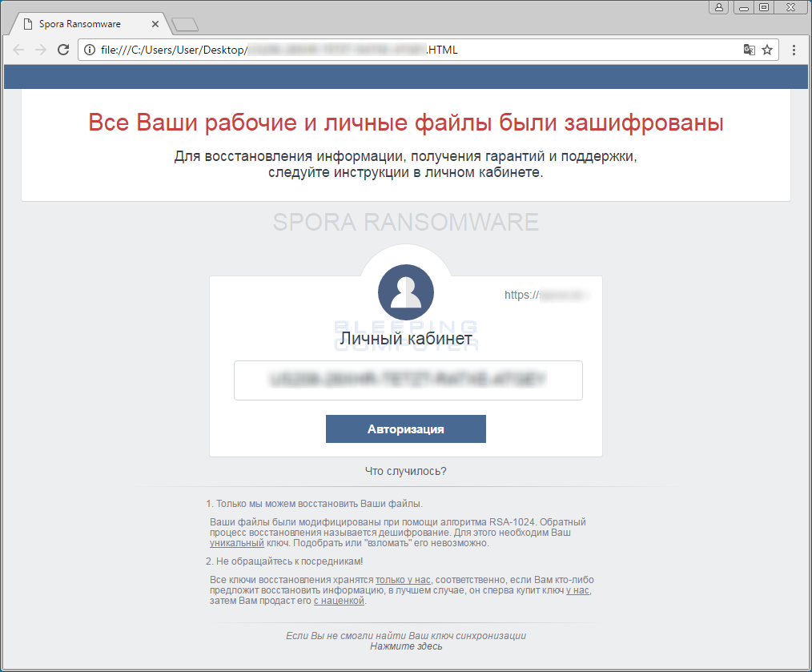Click the circular avatar above Личный кабинет

pos(405,292)
